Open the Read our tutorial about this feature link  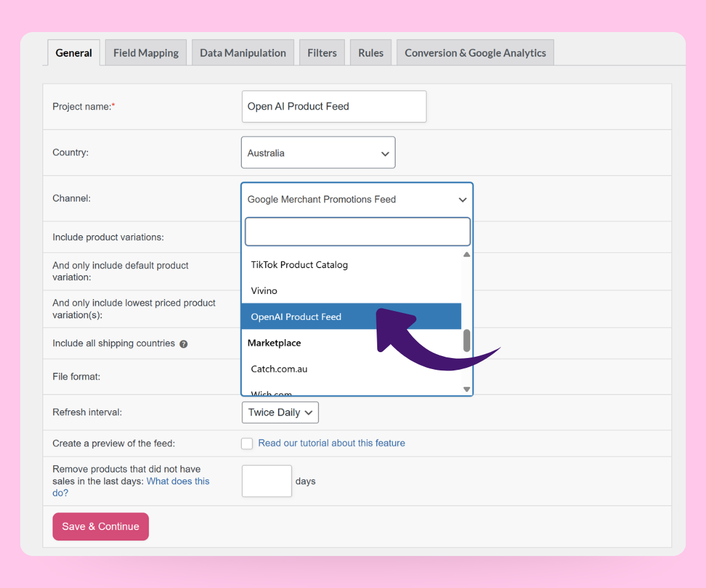[x=331, y=443]
